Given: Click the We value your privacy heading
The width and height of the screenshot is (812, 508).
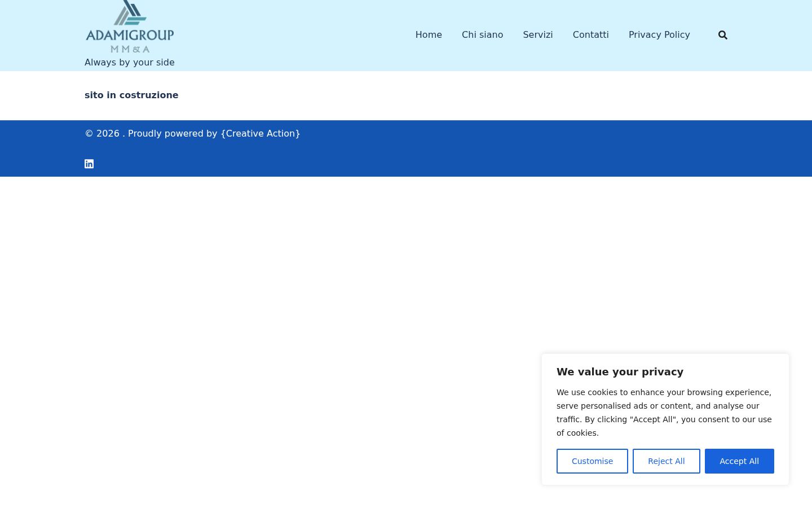Looking at the screenshot, I should click(x=620, y=371).
